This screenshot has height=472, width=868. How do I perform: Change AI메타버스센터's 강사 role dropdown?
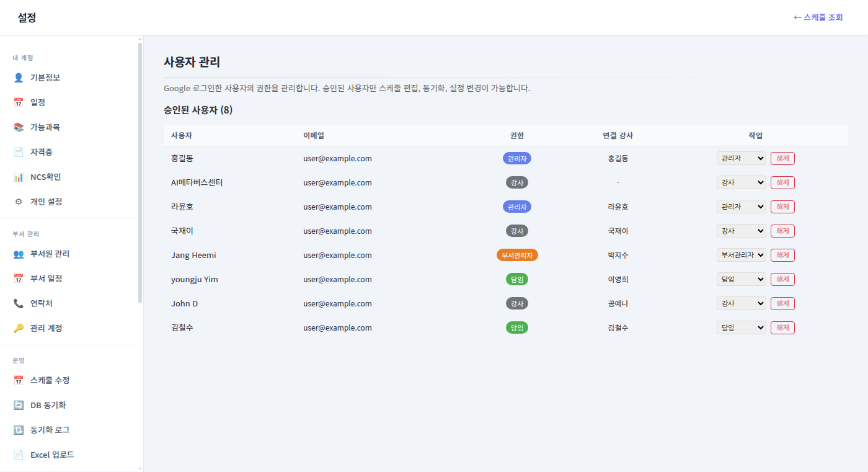pyautogui.click(x=741, y=182)
